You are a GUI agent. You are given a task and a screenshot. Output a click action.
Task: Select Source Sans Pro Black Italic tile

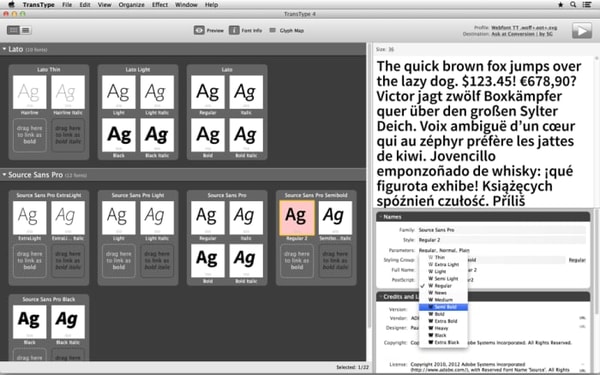point(68,322)
